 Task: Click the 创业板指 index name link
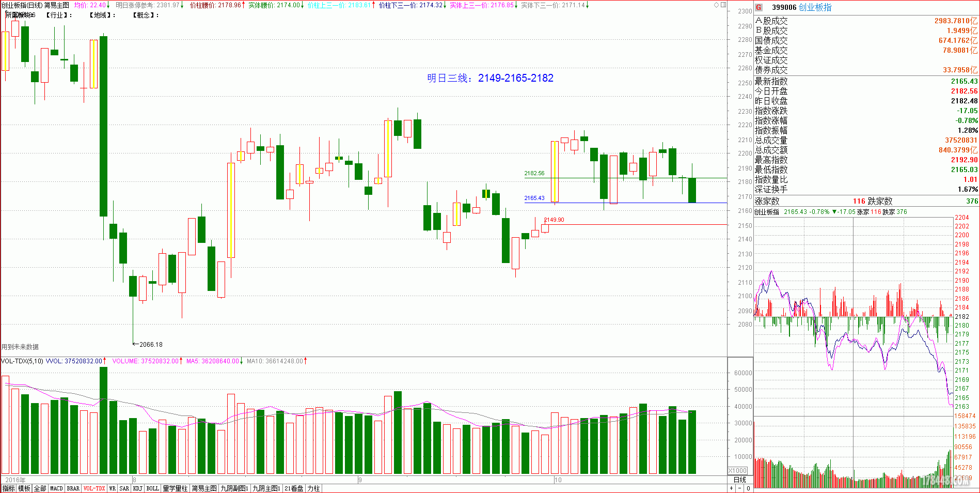[815, 7]
